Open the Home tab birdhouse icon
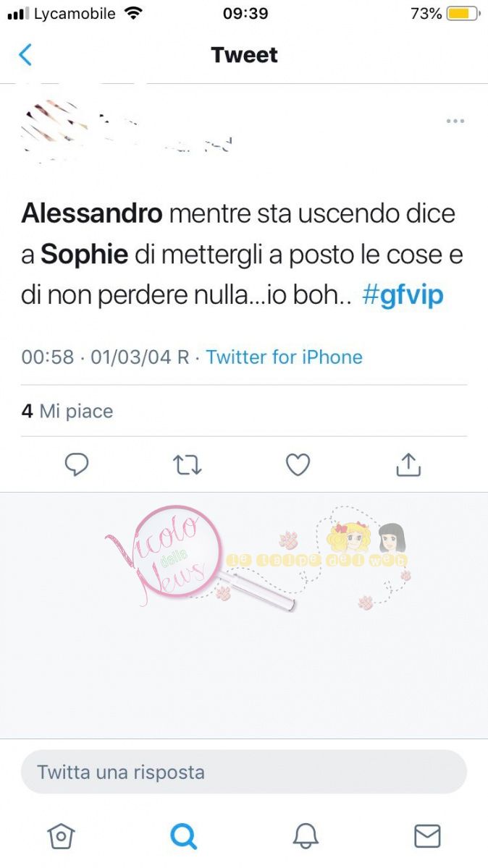 62,836
